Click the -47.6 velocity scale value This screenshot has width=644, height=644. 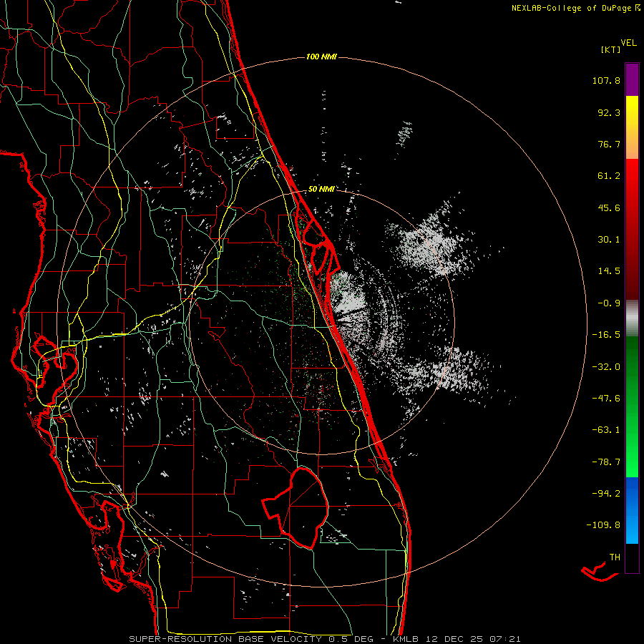pos(606,399)
